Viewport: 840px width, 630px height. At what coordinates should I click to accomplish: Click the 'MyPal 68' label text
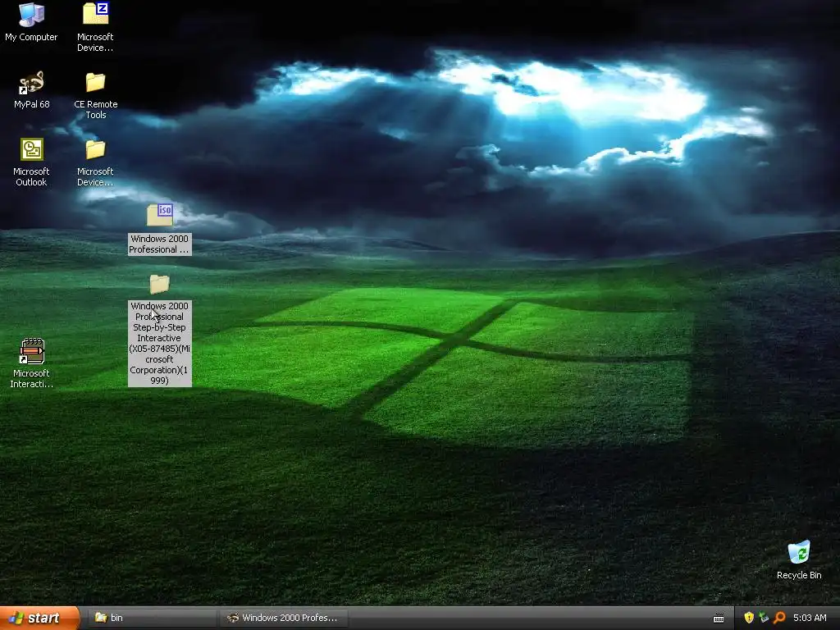click(x=32, y=104)
